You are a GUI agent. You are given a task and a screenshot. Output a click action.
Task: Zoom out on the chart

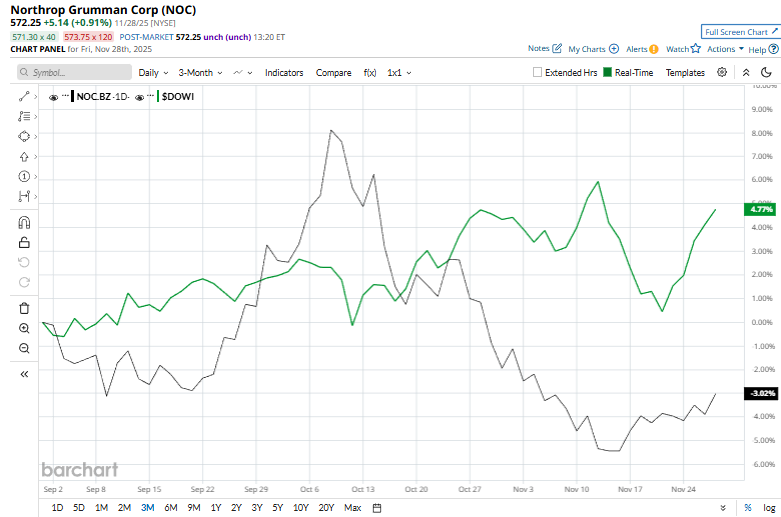coord(24,348)
